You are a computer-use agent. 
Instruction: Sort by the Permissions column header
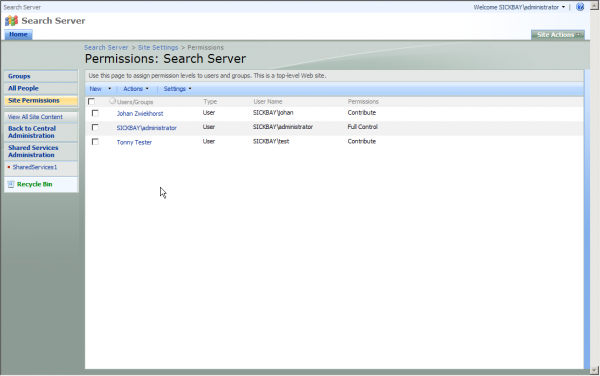point(363,102)
